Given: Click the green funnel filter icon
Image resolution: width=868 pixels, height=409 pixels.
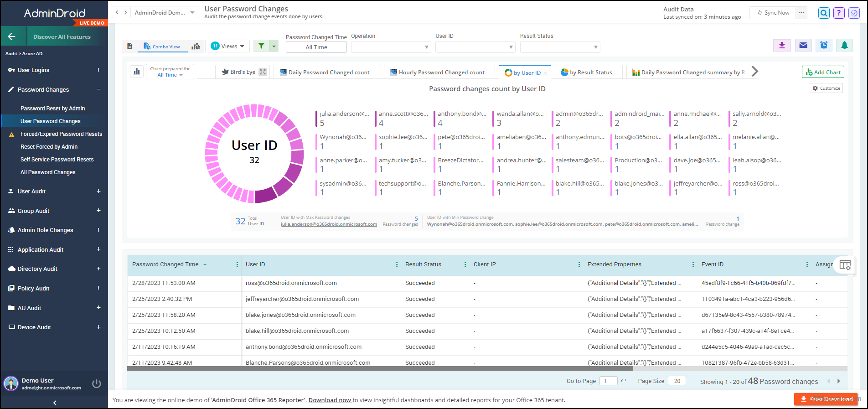Looking at the screenshot, I should tap(261, 46).
